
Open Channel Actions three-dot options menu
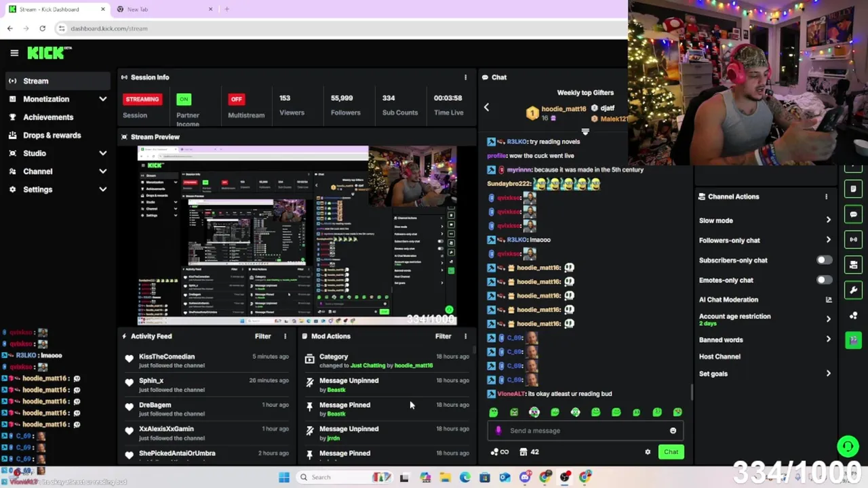click(x=826, y=197)
